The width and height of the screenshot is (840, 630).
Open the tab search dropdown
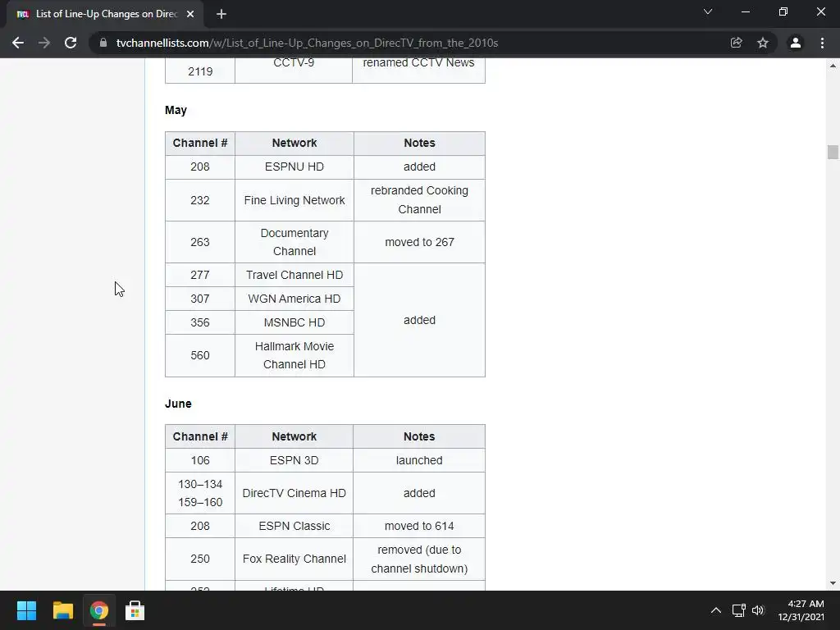pos(708,11)
